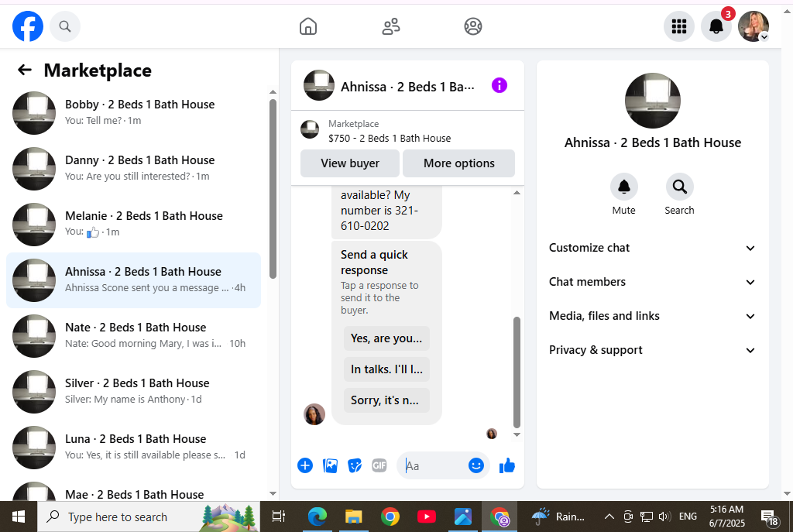Open Mae's 2 Beds 1 Bath House chat

click(133, 490)
